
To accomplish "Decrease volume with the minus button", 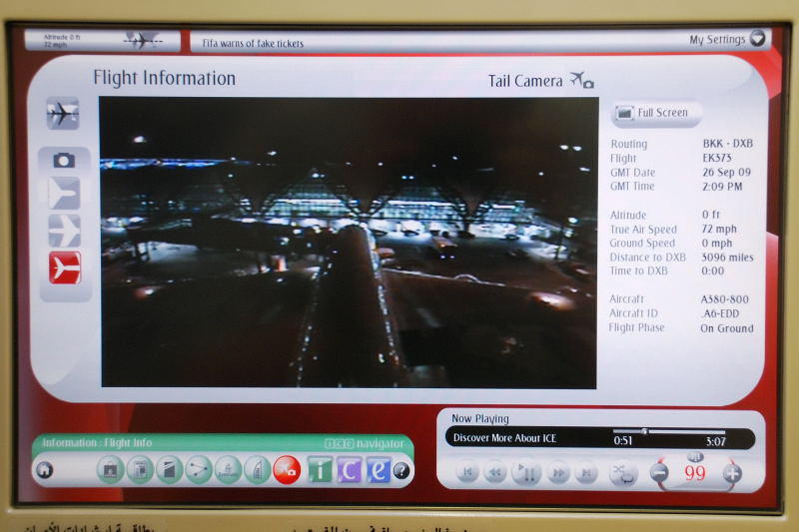I will pyautogui.click(x=660, y=473).
